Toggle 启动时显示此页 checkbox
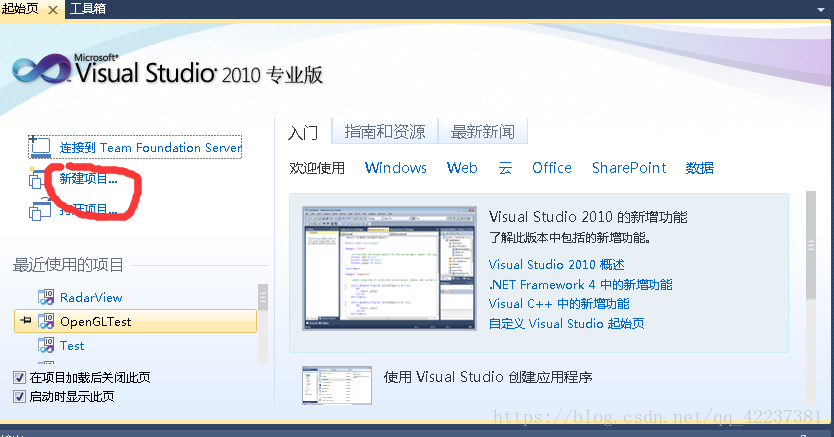834x437 pixels. pos(19,397)
